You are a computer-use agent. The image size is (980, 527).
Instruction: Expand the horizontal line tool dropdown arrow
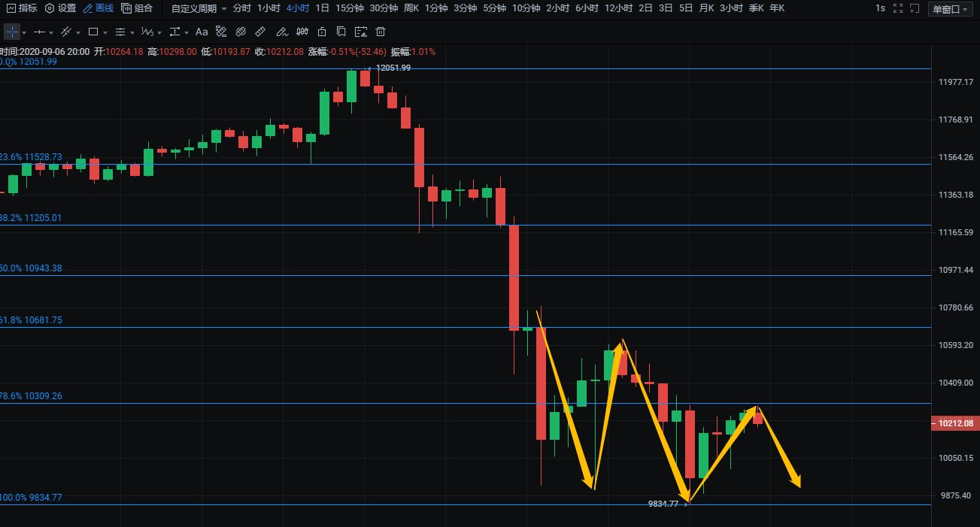(x=52, y=33)
